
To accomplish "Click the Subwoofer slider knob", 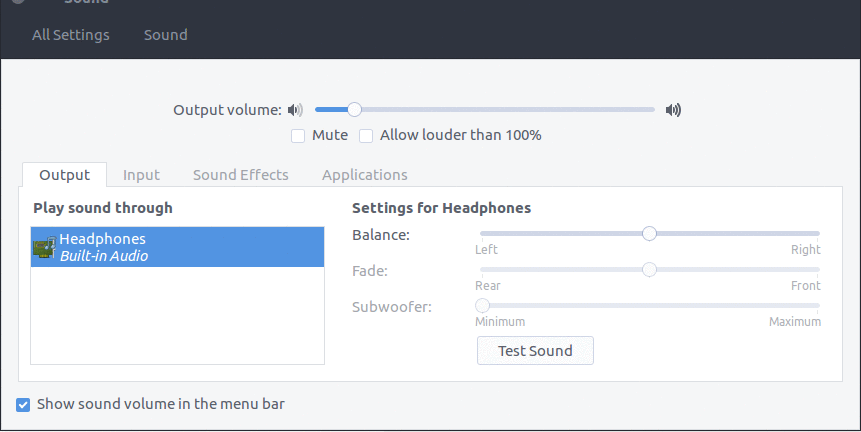I will point(482,306).
